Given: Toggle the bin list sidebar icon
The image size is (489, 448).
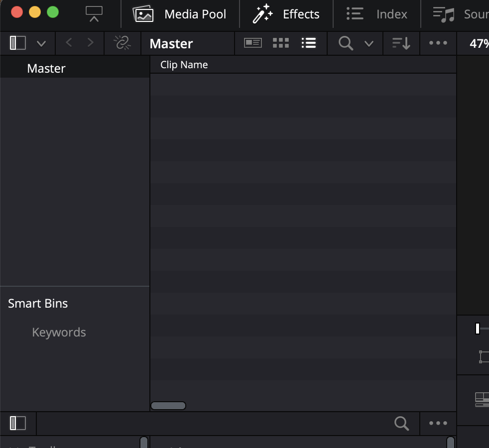Looking at the screenshot, I should tap(18, 43).
